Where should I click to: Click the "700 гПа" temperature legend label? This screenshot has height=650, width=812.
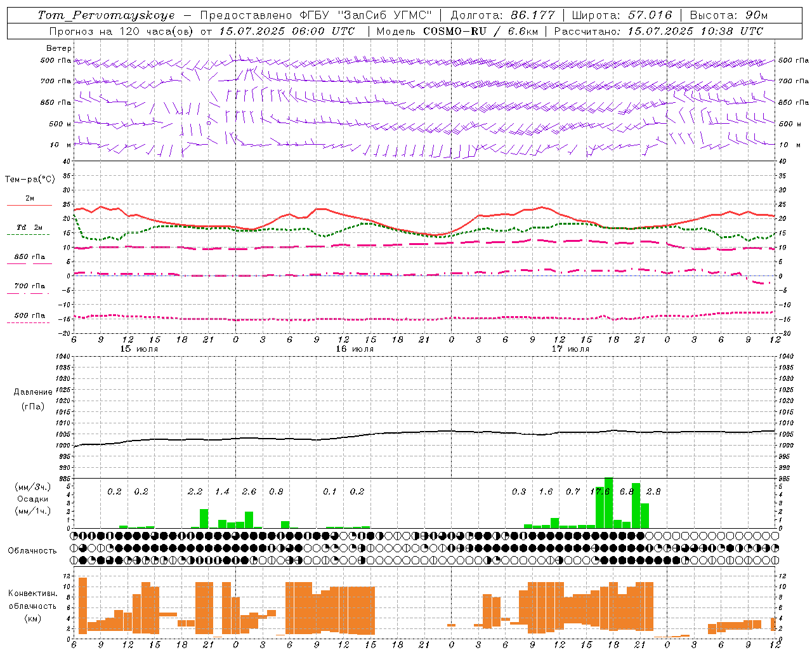tap(30, 286)
